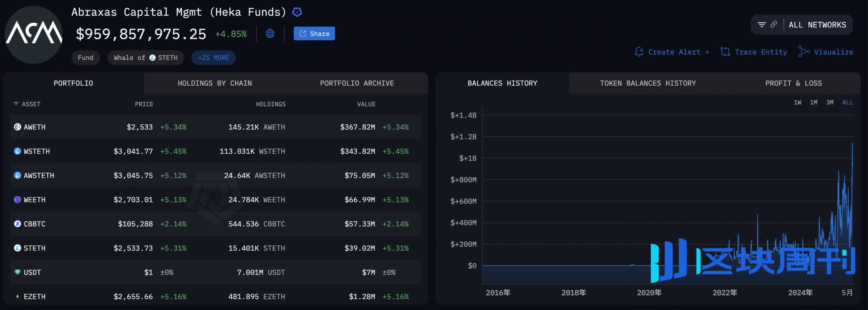
Task: Expand the +25 MORE tags
Action: [x=214, y=58]
